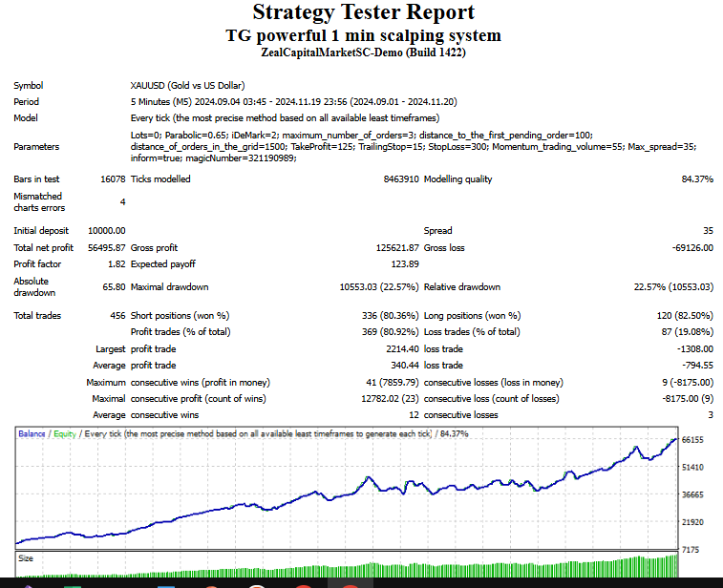Click the magicNumber=321190989 parameter text
The width and height of the screenshot is (723, 588).
241,158
